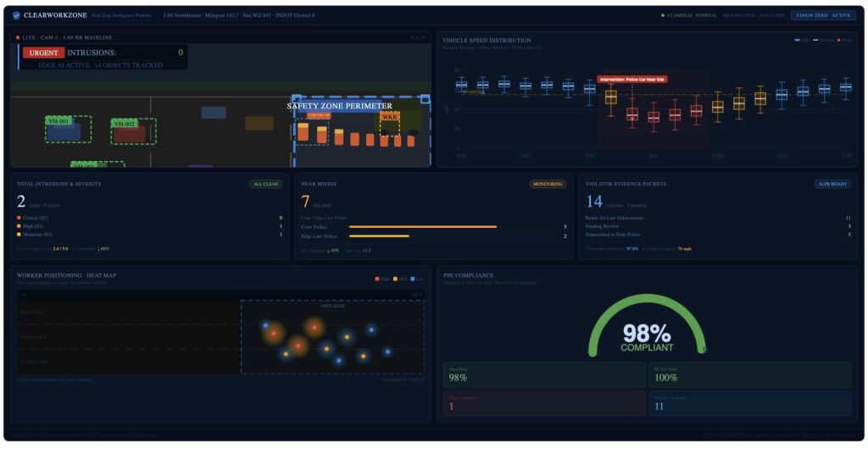This screenshot has width=868, height=449.
Task: Toggle the IQR legend in speed chart
Action: [801, 40]
